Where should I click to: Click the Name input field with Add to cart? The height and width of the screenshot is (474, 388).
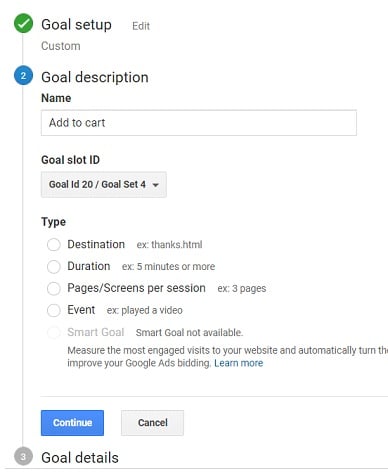[199, 123]
